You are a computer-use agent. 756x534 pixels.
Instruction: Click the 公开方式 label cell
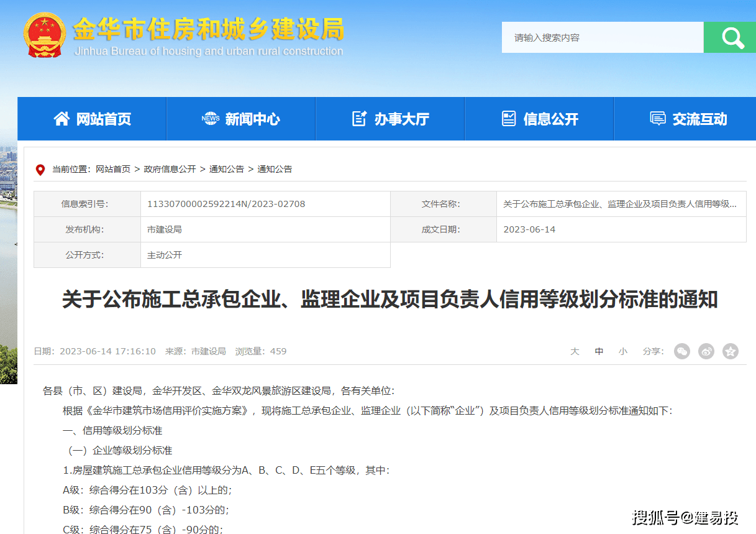(x=87, y=255)
